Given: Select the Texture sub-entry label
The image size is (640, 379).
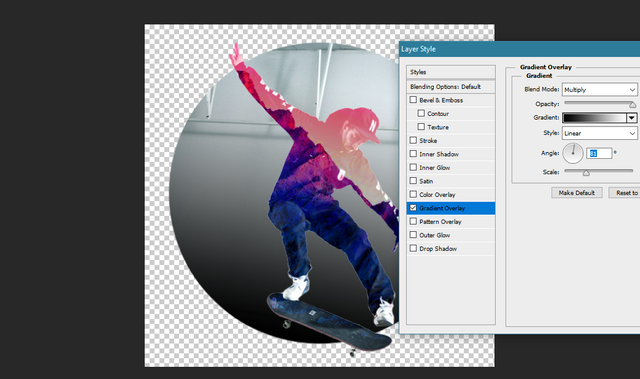Looking at the screenshot, I should 438,127.
